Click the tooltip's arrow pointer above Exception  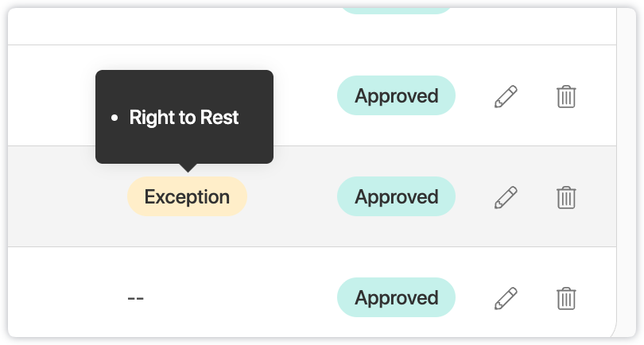point(188,167)
